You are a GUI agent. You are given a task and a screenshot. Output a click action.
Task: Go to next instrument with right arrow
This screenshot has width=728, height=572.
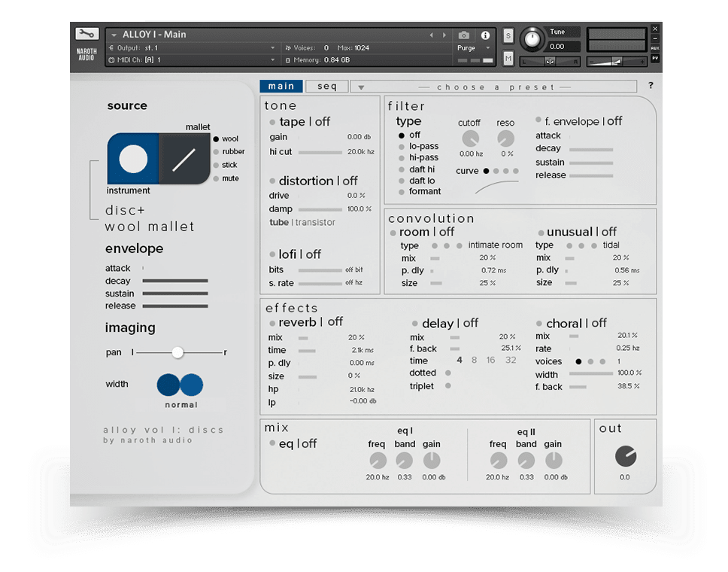tap(444, 35)
